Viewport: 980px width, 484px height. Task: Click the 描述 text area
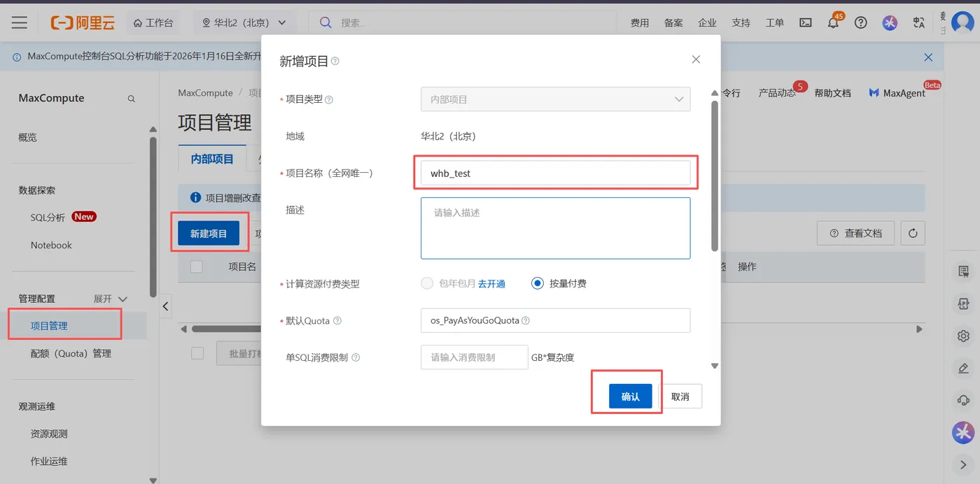click(555, 228)
